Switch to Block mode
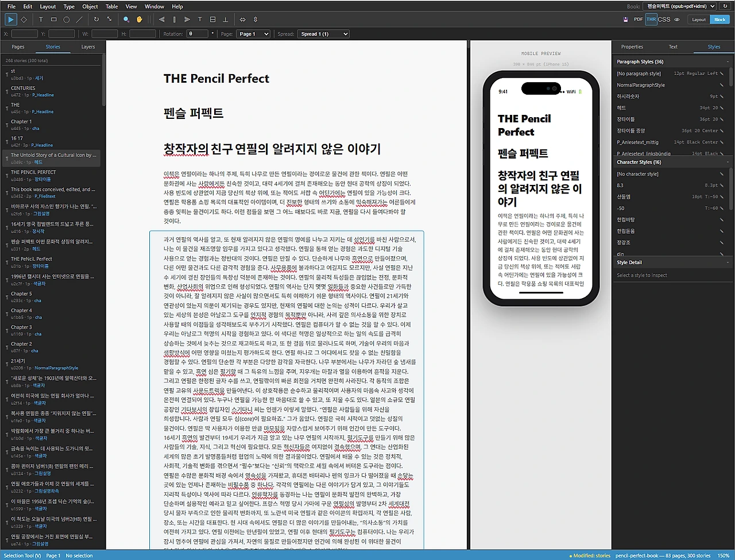This screenshot has height=560, width=735. [x=720, y=20]
